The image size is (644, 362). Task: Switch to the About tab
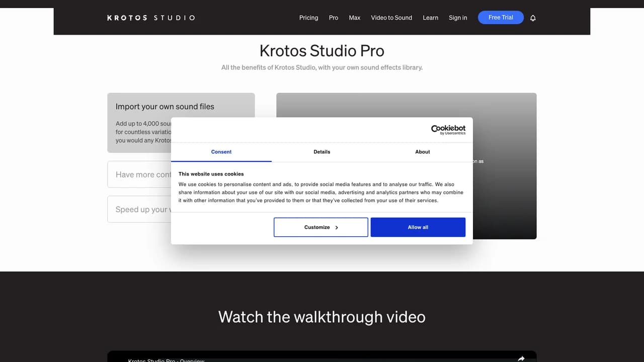[x=423, y=152]
